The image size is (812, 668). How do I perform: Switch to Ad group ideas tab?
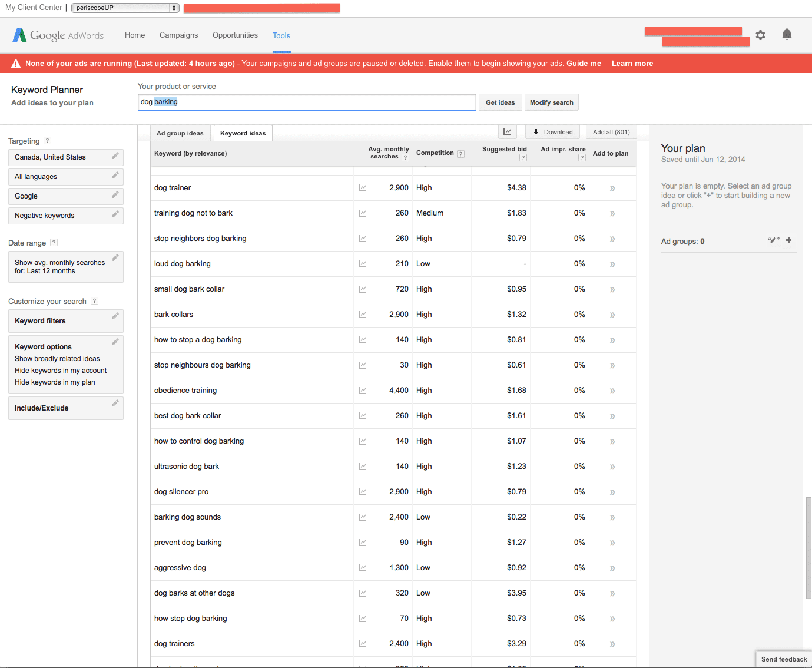click(180, 133)
